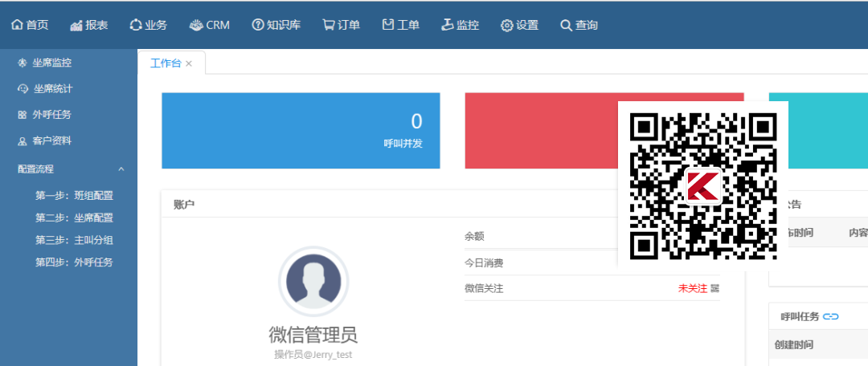Click the chart icon beside 报表
The image size is (868, 366).
click(x=76, y=26)
